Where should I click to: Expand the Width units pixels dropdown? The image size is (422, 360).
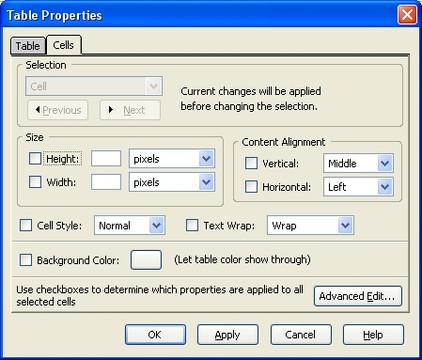pyautogui.click(x=172, y=182)
